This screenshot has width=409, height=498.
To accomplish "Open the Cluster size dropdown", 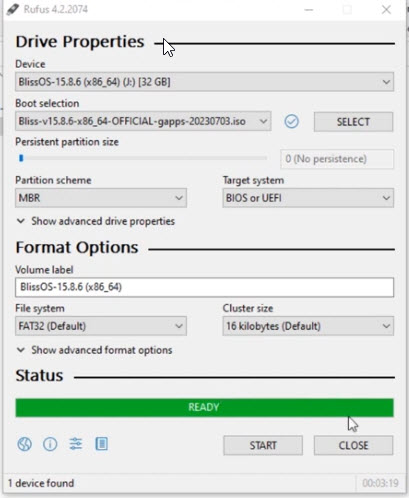I will (x=308, y=326).
